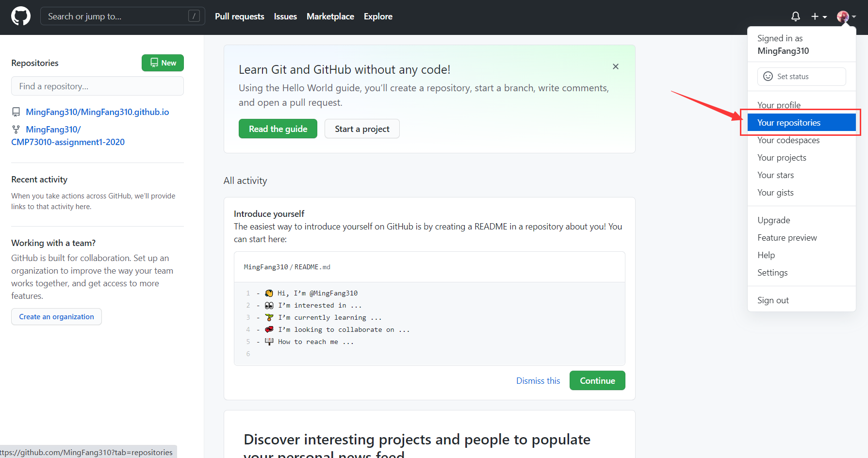The height and width of the screenshot is (458, 868).
Task: Open MingFang310/MingFang310.github.io repository
Action: point(98,112)
